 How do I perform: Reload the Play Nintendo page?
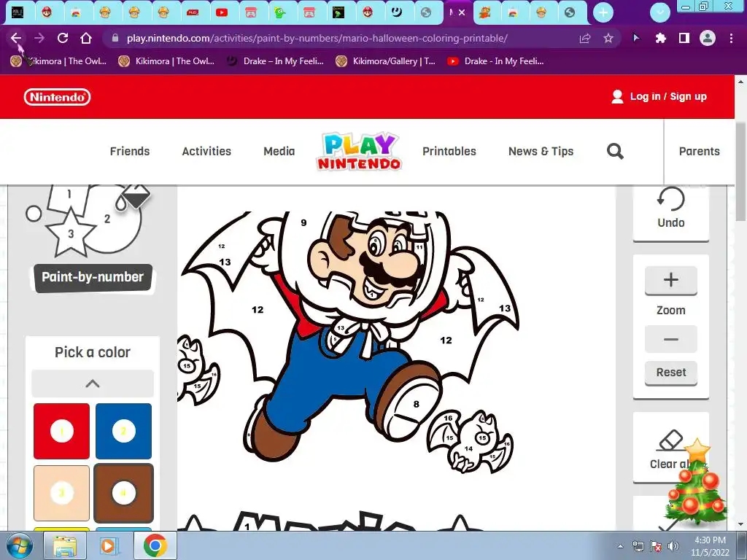63,38
